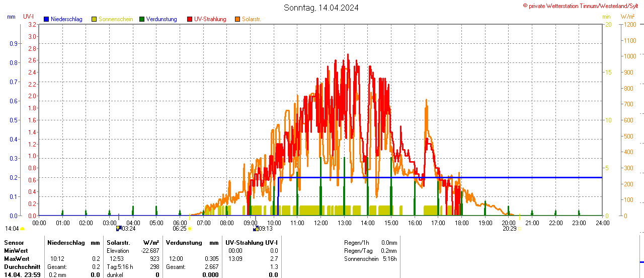This screenshot has width=644, height=278.
Task: Click the Regen/Tag value row
Action: (370, 251)
